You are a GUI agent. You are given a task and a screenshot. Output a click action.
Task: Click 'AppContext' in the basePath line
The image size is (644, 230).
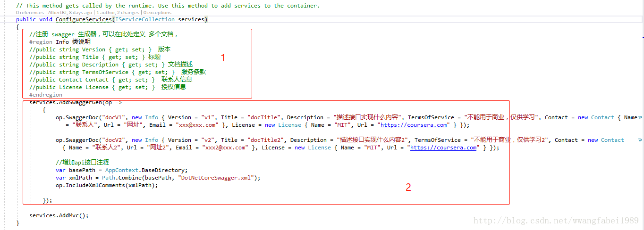tap(122, 170)
